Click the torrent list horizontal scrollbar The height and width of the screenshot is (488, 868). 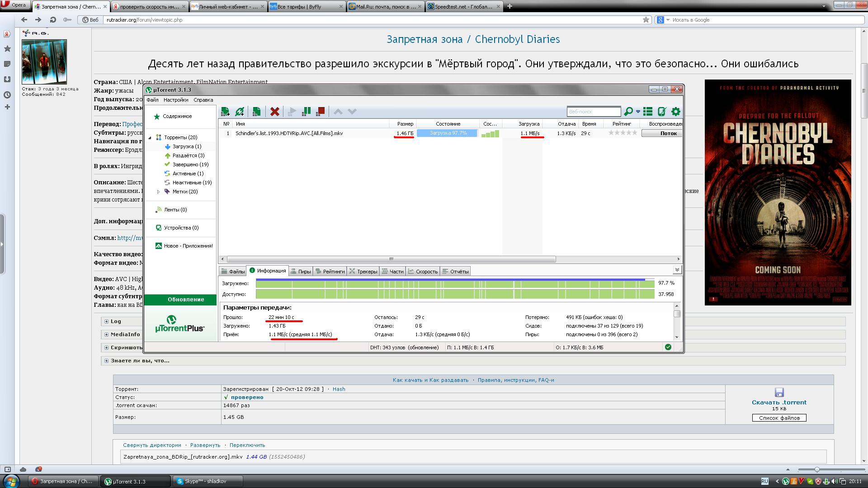coord(392,259)
